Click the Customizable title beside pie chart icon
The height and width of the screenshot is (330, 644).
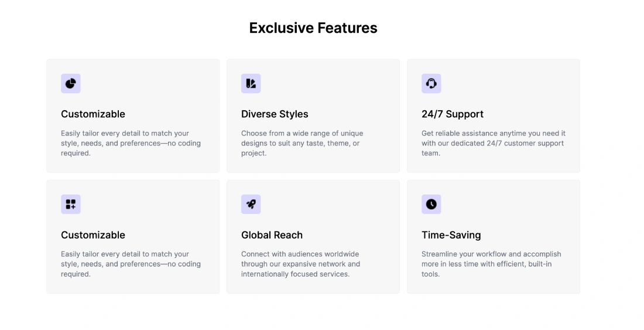pyautogui.click(x=93, y=114)
